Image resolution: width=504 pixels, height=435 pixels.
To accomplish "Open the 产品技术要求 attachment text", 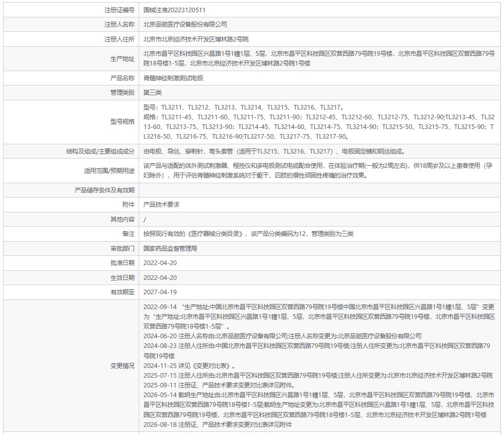I will tap(161, 205).
